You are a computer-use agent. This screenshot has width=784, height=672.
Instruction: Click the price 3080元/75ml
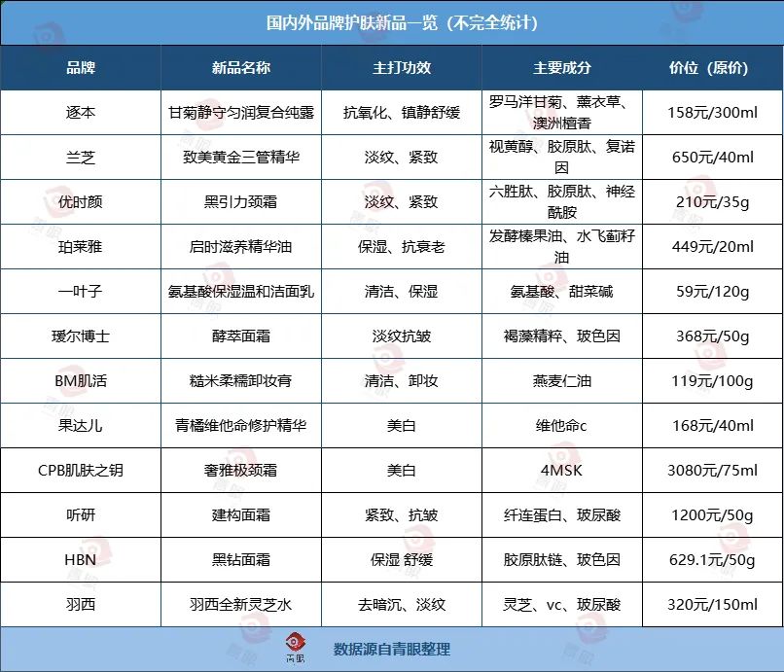712,470
